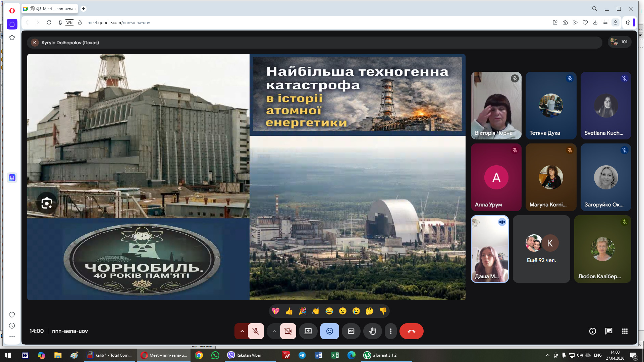Hang up with the red leave call button
This screenshot has width=644, height=362.
tap(411, 331)
